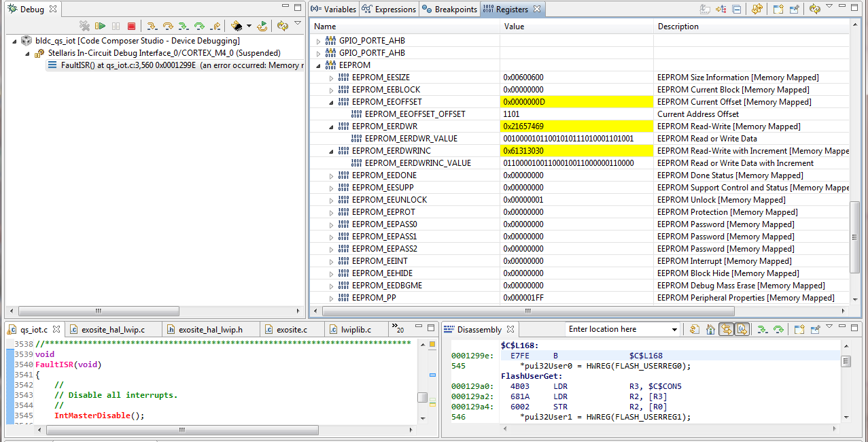Toggle Show Source button in Disassembly toolbar

[742, 330]
